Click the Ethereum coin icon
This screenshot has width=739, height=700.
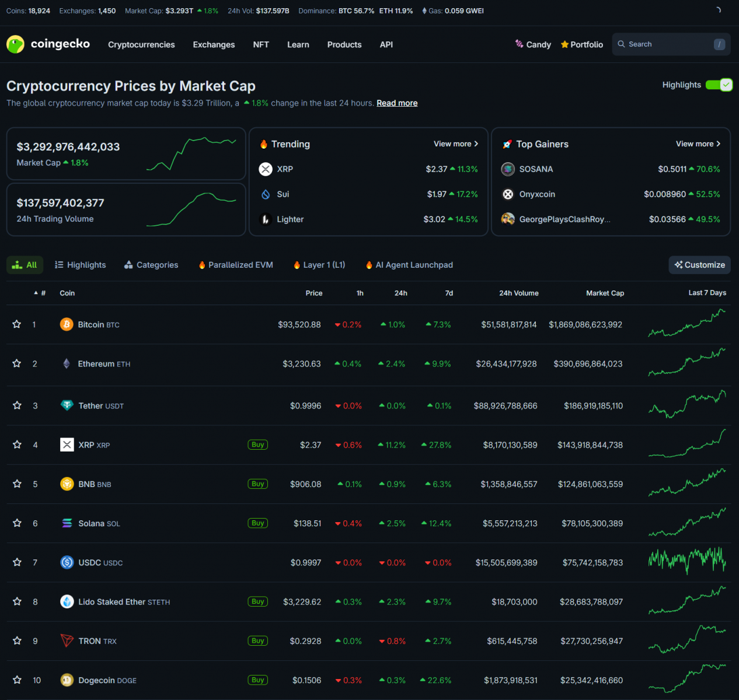67,363
